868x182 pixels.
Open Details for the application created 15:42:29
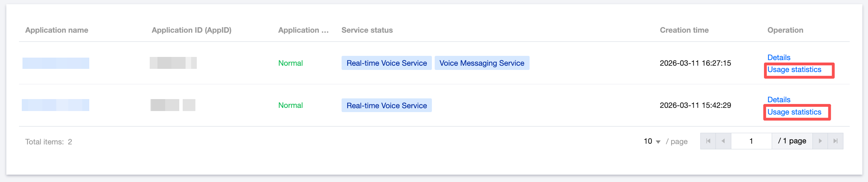click(779, 100)
